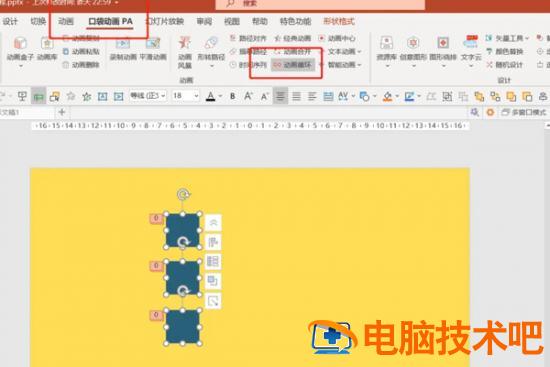Decrease font size with smaller A
The height and width of the screenshot is (367, 550).
(x=264, y=96)
